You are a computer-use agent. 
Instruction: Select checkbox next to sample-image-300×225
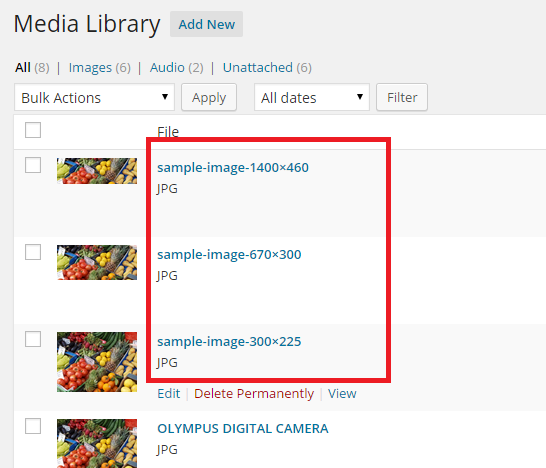click(x=33, y=339)
